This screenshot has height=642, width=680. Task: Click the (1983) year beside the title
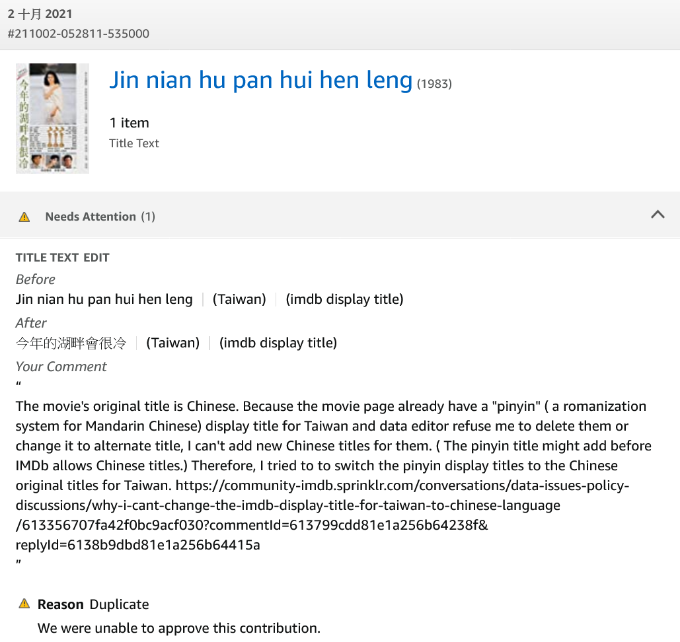pyautogui.click(x=434, y=84)
